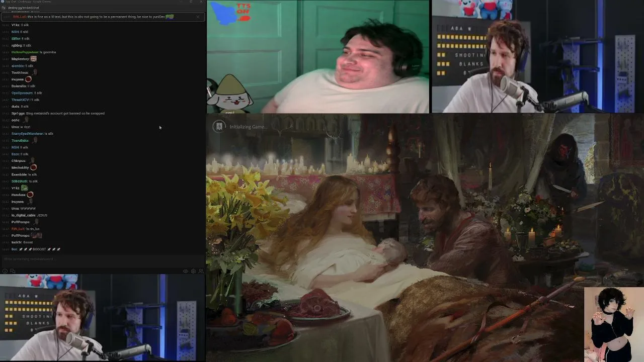Select username Mechakitty in chat
644x362 pixels.
coord(20,167)
